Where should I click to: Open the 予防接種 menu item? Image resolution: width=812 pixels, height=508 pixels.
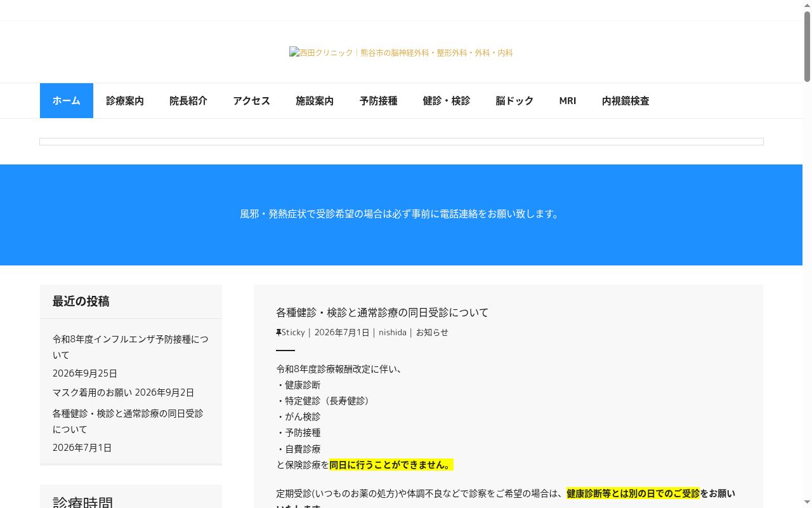(378, 100)
